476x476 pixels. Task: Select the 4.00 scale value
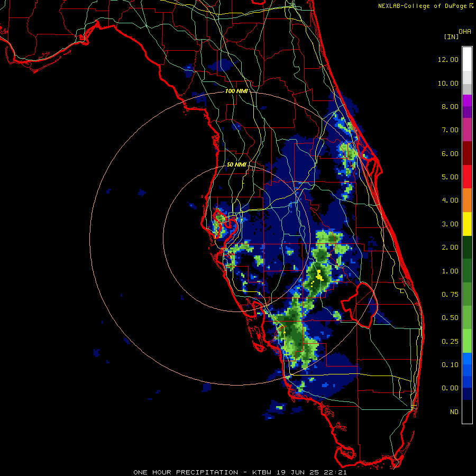(450, 200)
